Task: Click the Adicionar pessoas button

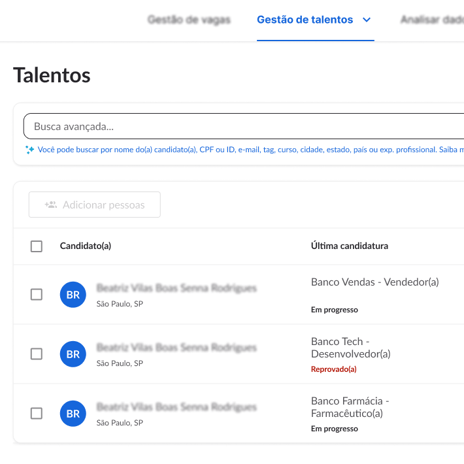Action: pos(95,205)
